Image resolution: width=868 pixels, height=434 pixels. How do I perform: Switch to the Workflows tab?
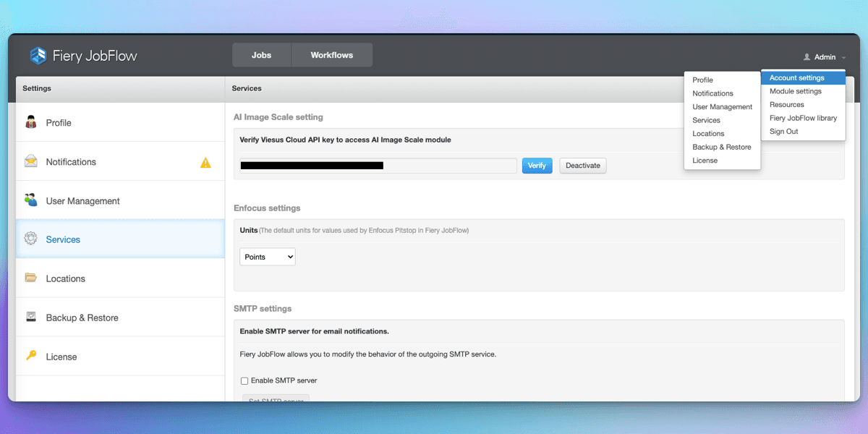coord(331,55)
